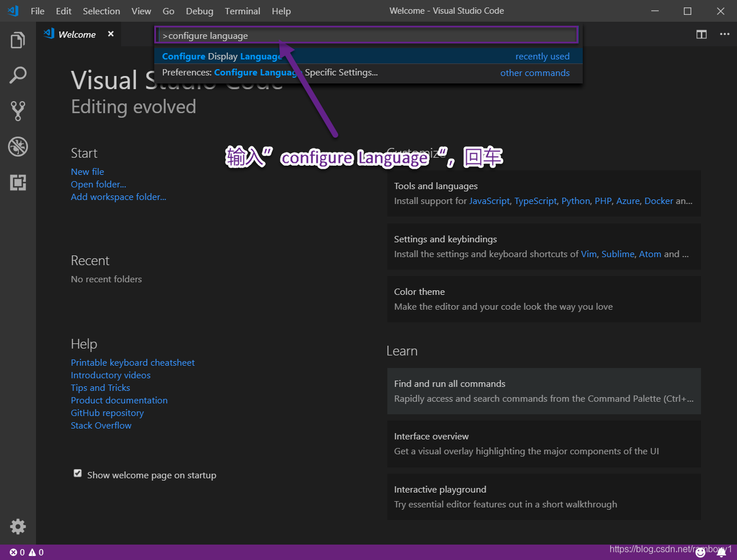
Task: Open Printable keyboard cheatsheet link
Action: 133,362
